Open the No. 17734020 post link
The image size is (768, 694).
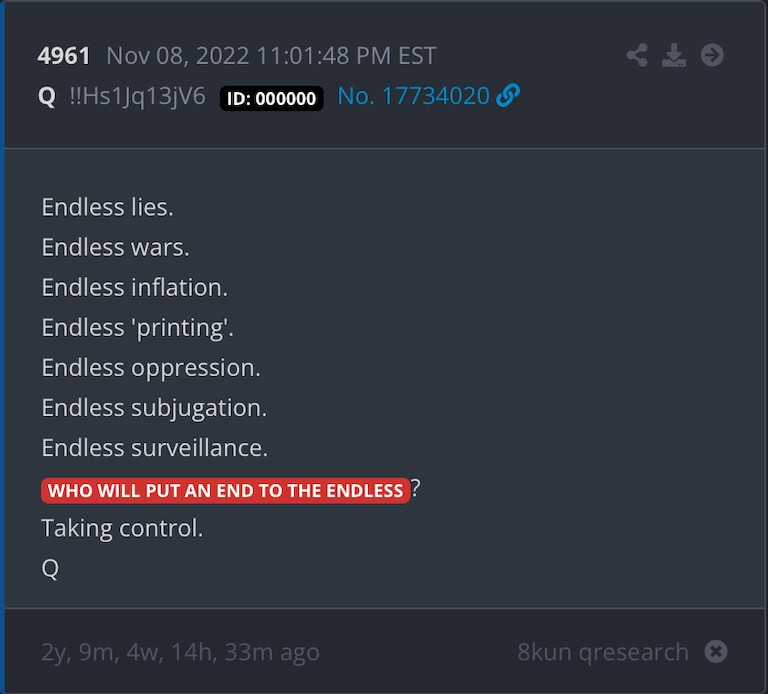click(414, 96)
